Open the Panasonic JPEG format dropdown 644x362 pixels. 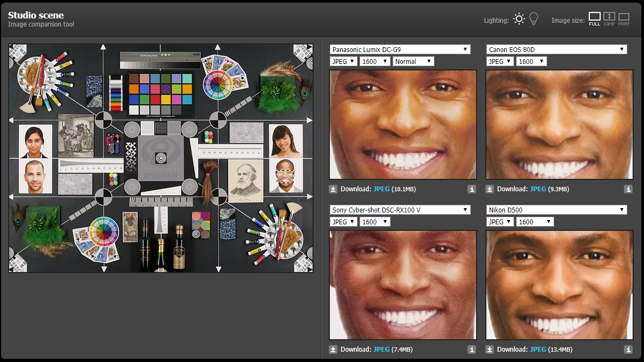[343, 61]
